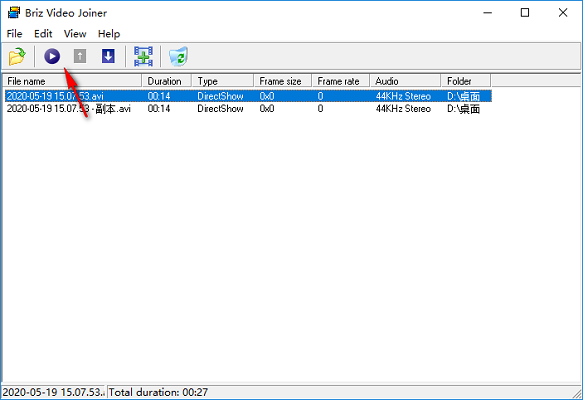Screen dimensions: 583x400
Task: Click the Audio column header
Action: point(405,81)
